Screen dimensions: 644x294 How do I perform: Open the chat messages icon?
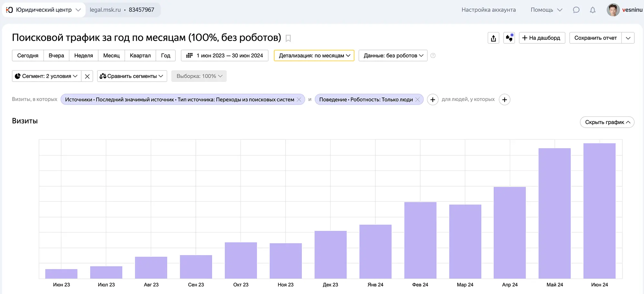coord(576,10)
